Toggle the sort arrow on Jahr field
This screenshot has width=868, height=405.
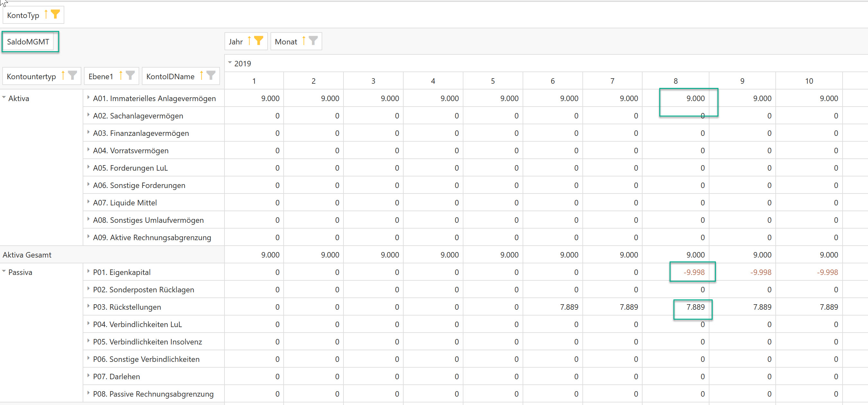point(249,41)
